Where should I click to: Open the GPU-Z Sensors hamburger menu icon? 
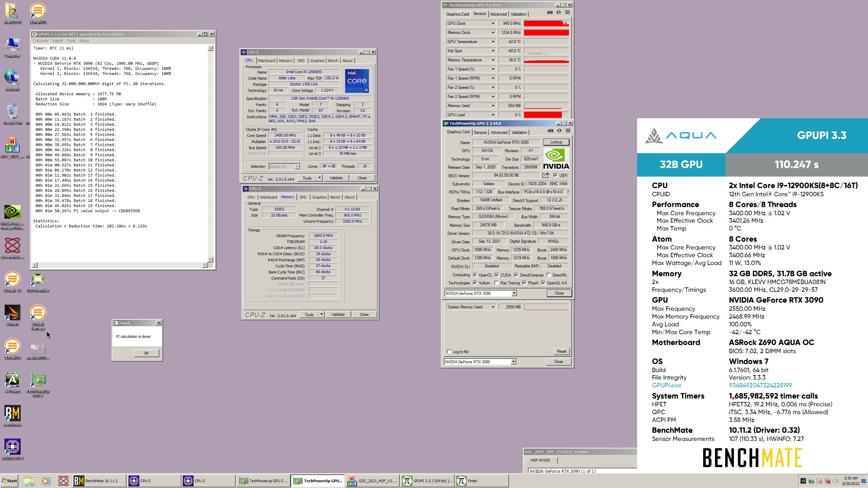point(567,13)
